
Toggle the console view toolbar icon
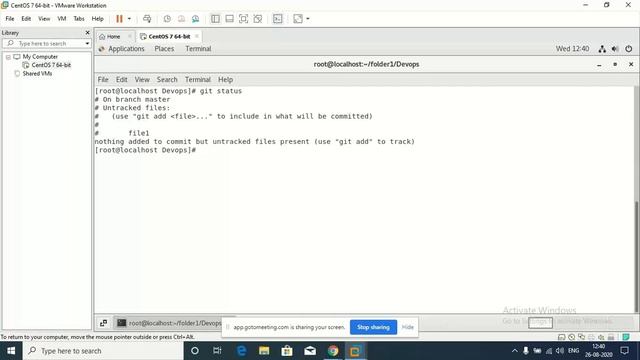[x=278, y=19]
